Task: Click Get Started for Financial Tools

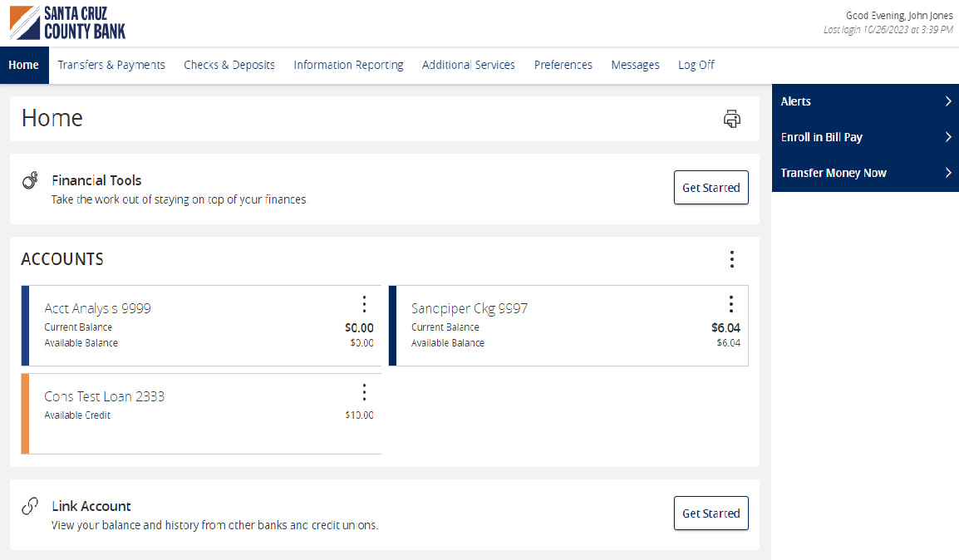Action: (x=711, y=187)
